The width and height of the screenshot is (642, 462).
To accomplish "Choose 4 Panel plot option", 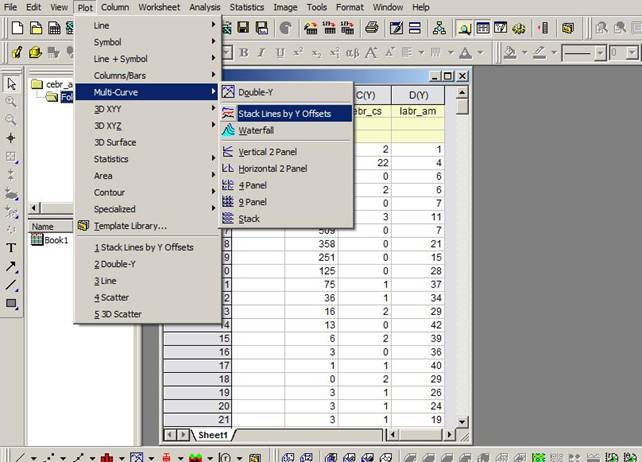I will pyautogui.click(x=287, y=185).
